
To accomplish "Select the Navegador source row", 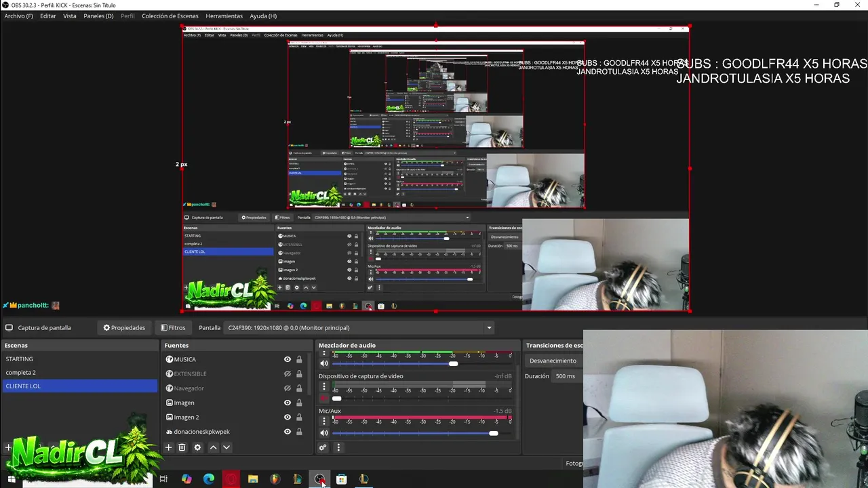I will pyautogui.click(x=234, y=388).
